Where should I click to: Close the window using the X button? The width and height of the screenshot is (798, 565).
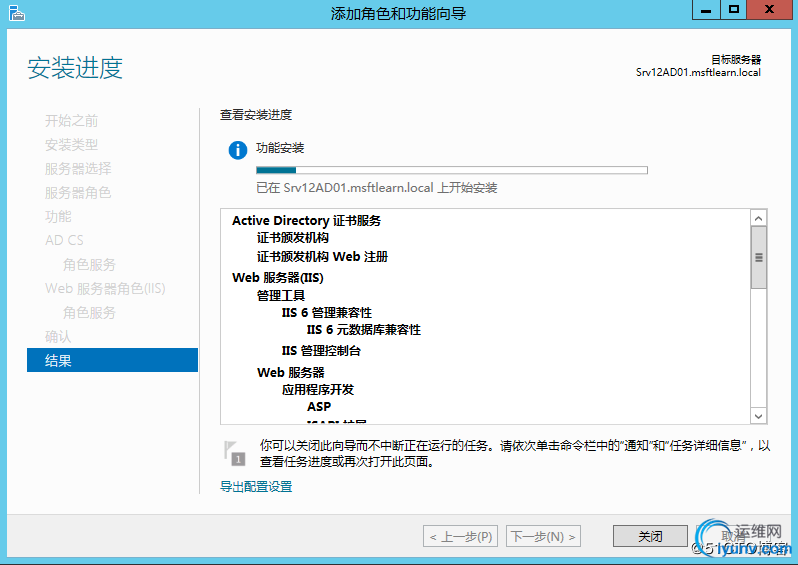[770, 10]
